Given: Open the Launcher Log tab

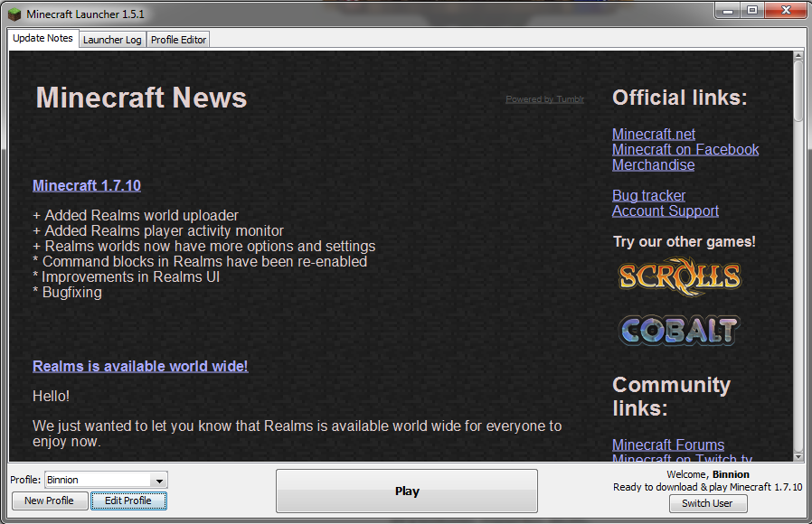Looking at the screenshot, I should click(x=112, y=40).
